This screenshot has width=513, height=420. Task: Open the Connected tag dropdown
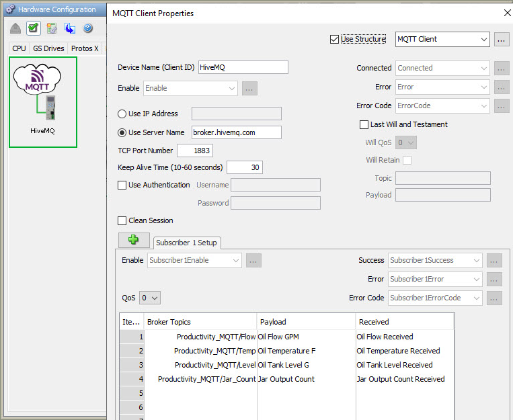[x=442, y=68]
